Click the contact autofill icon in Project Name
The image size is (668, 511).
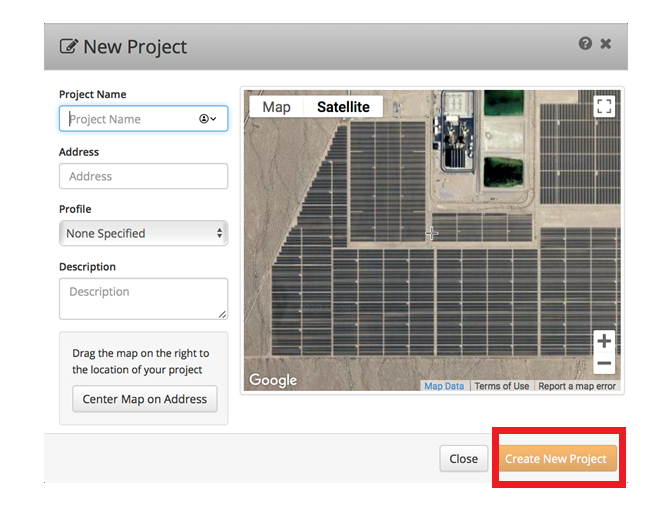(207, 119)
